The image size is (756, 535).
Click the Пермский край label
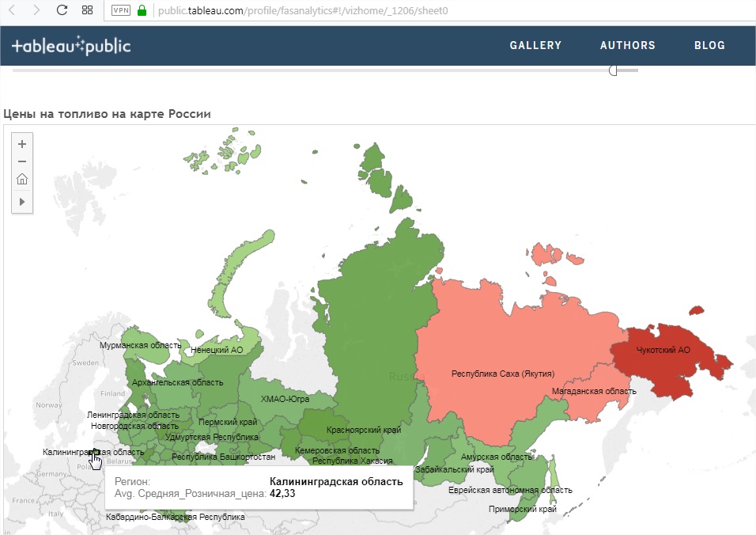pos(228,422)
